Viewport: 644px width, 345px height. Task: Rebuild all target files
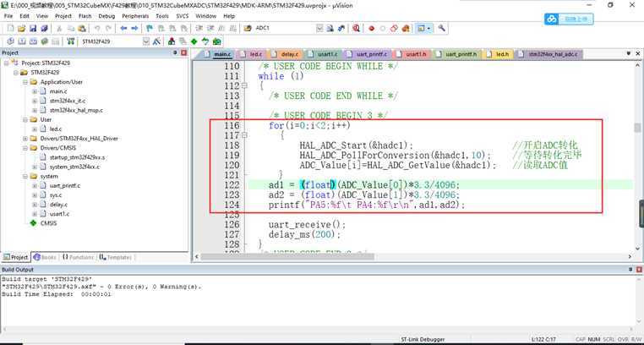coord(33,41)
